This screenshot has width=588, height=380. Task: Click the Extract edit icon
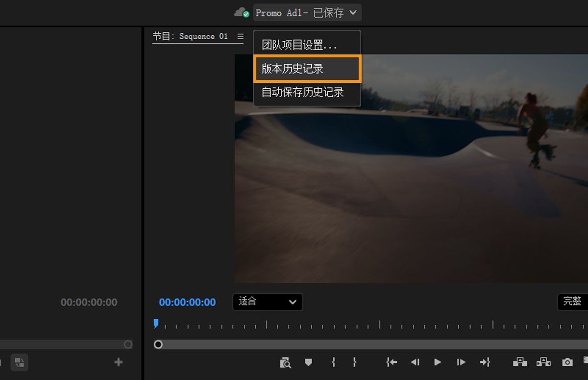543,362
